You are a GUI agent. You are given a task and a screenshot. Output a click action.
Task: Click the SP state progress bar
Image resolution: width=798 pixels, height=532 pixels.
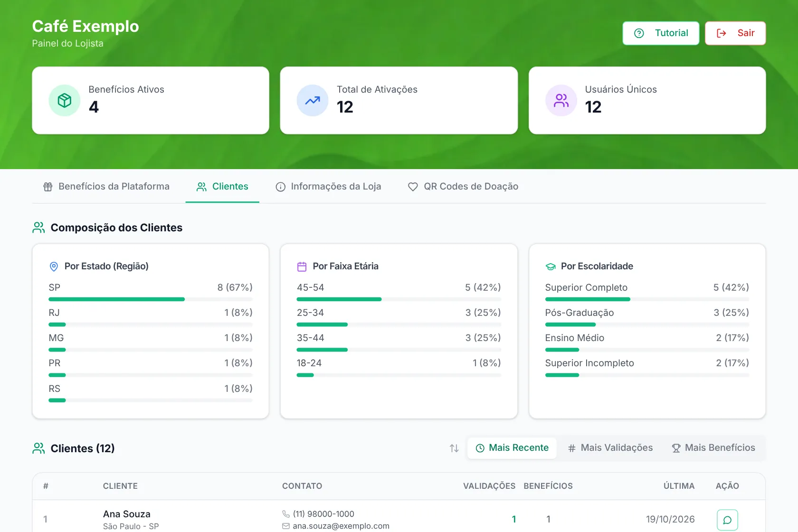tap(151, 299)
